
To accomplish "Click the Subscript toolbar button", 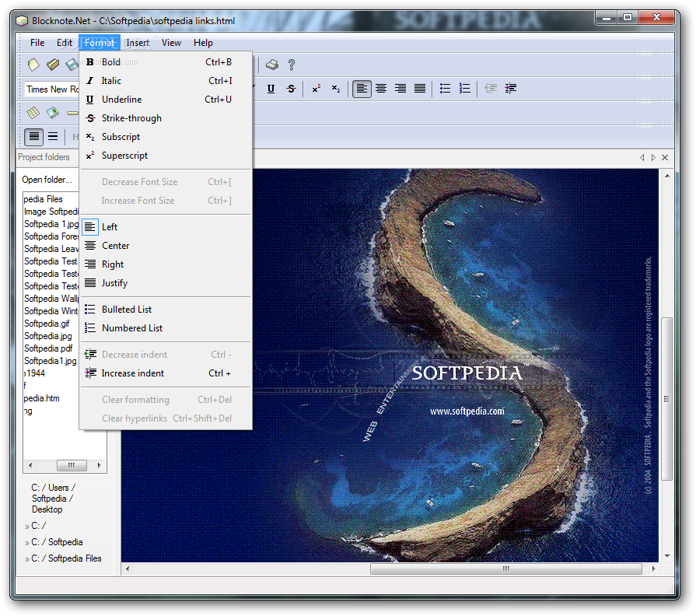I will pos(336,89).
